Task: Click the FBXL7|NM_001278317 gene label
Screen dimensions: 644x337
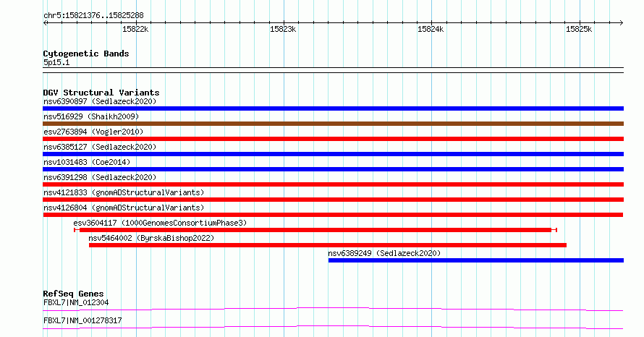Action: [x=82, y=320]
